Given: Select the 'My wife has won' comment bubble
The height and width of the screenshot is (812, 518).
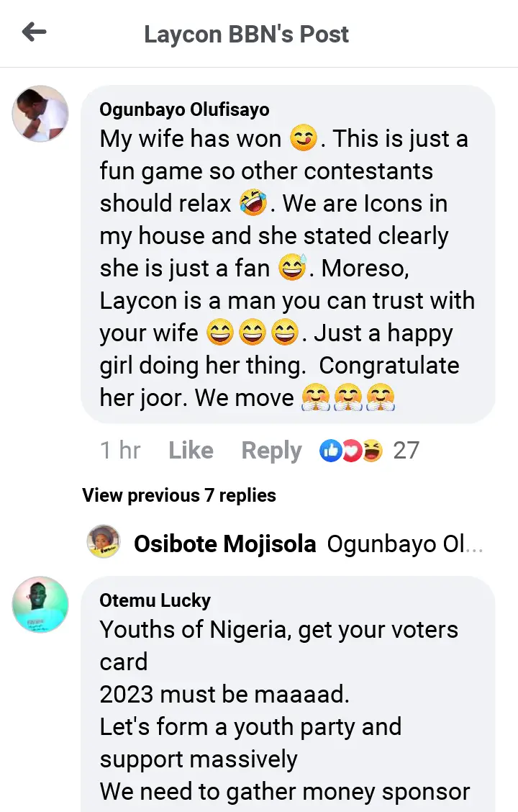Looking at the screenshot, I should [288, 252].
